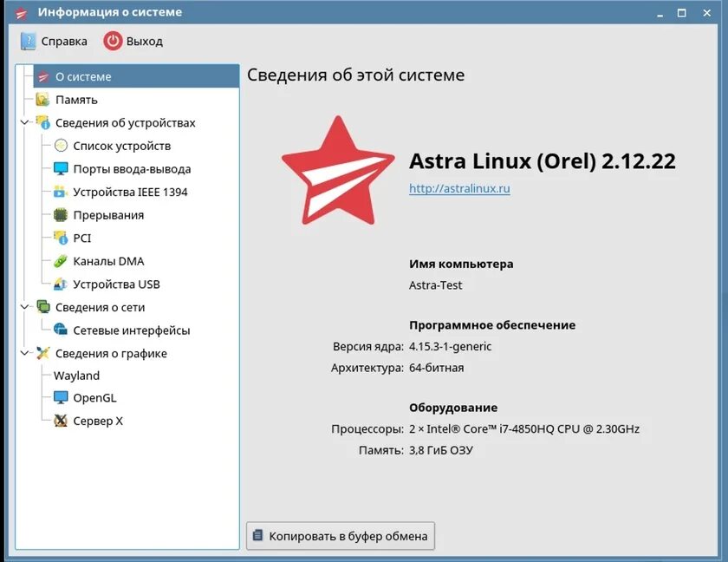The width and height of the screenshot is (728, 562).
Task: Click the Устройства IEEE 1394 icon
Action: point(61,192)
